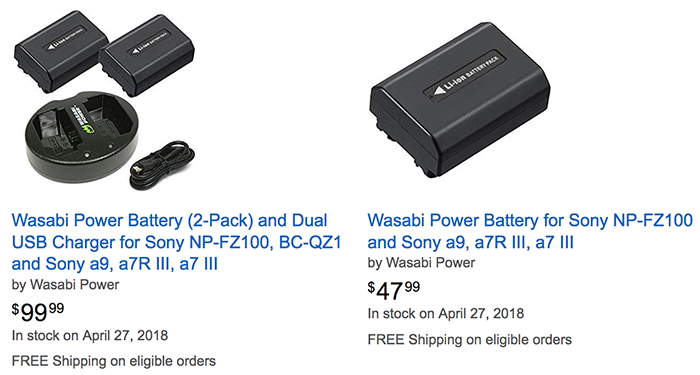This screenshot has height=375, width=700.
Task: Click the coiled USB cable in the bundle photo
Action: coord(162,166)
